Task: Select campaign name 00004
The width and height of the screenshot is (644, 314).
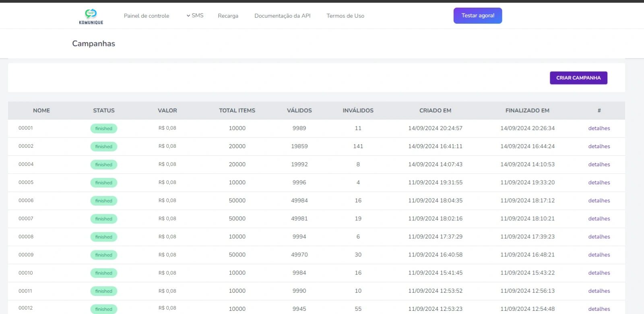Action: coord(26,164)
